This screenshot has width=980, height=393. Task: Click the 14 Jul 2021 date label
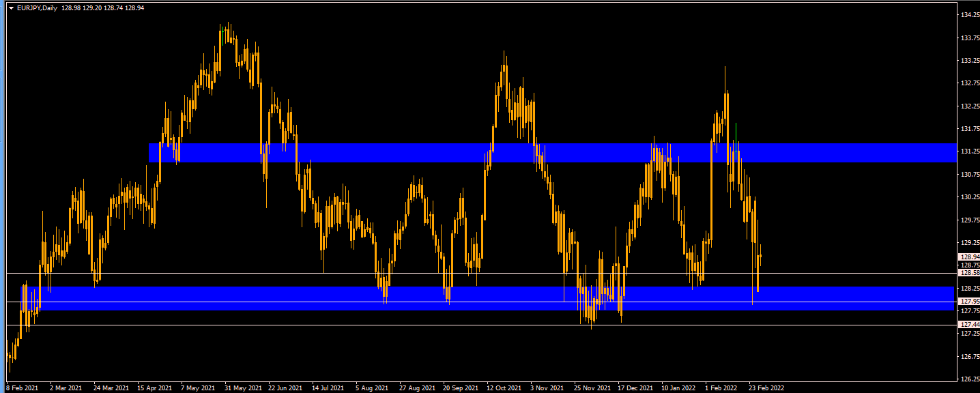point(328,388)
